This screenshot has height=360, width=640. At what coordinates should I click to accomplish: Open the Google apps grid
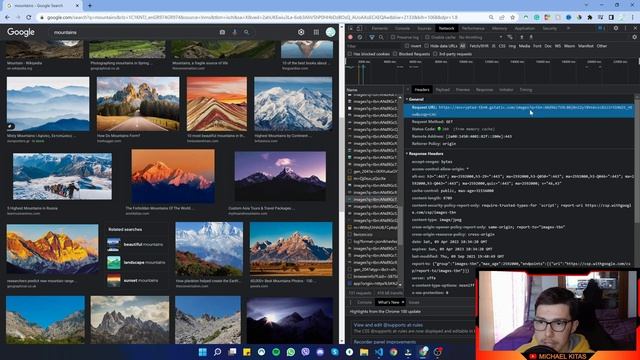point(316,32)
